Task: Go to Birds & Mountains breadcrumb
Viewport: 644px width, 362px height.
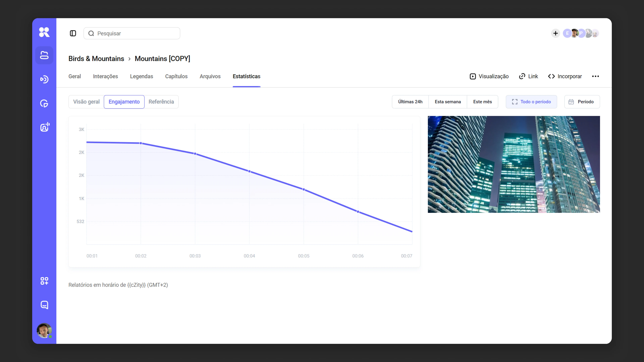Action: 96,58
